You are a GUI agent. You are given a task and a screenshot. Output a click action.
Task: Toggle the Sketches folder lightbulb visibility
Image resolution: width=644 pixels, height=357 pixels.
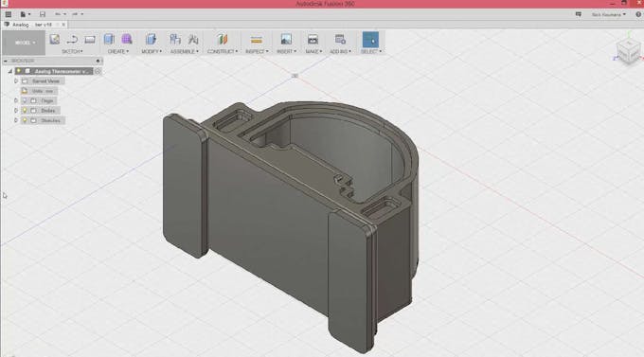25,120
